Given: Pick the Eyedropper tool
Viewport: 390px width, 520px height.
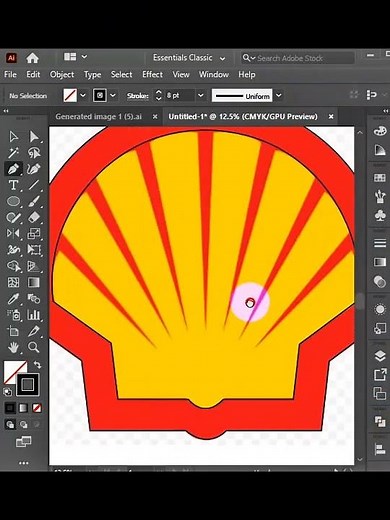Looking at the screenshot, I should pyautogui.click(x=13, y=299).
